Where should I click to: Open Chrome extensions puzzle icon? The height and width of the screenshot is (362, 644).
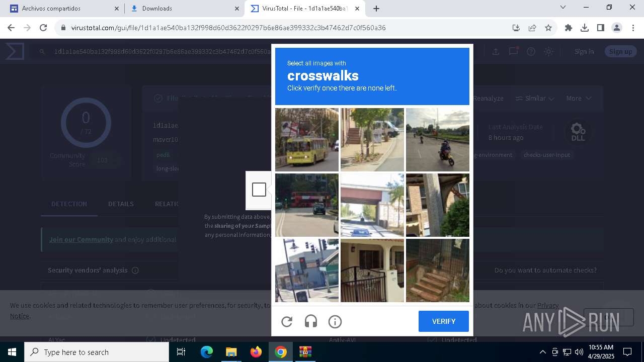pyautogui.click(x=569, y=28)
